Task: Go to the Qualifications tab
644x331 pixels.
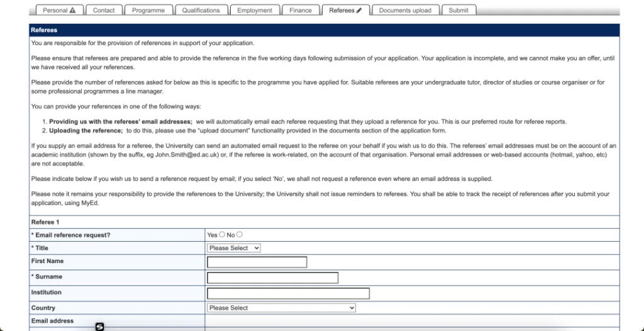Action: click(x=201, y=11)
